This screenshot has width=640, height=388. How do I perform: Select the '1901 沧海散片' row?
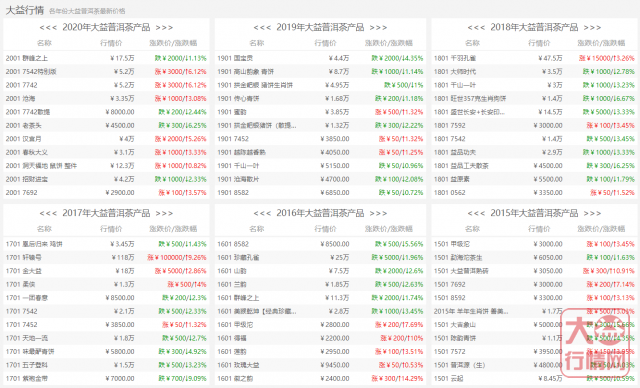(x=320, y=179)
